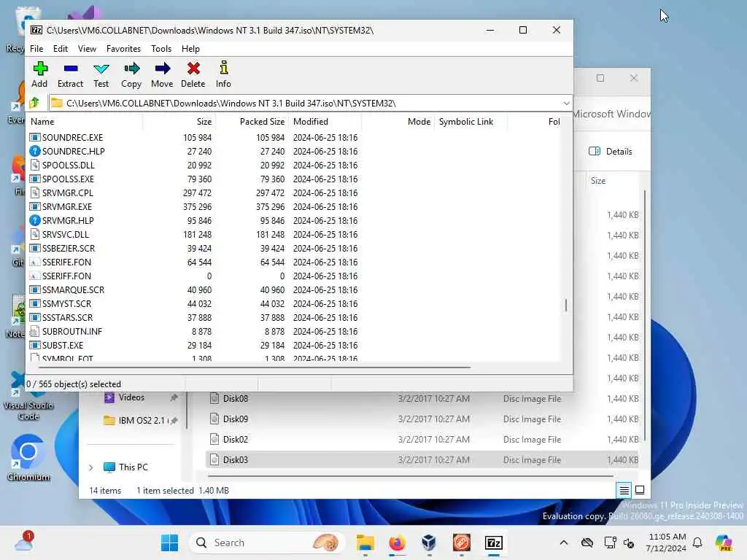Open the File menu
The width and height of the screenshot is (747, 560).
tap(36, 49)
